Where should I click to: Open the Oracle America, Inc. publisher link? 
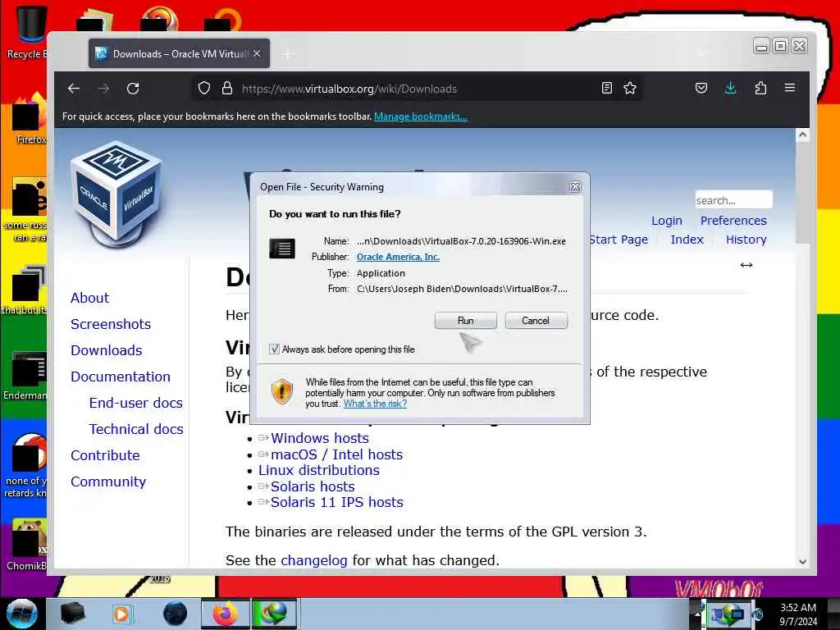point(398,257)
